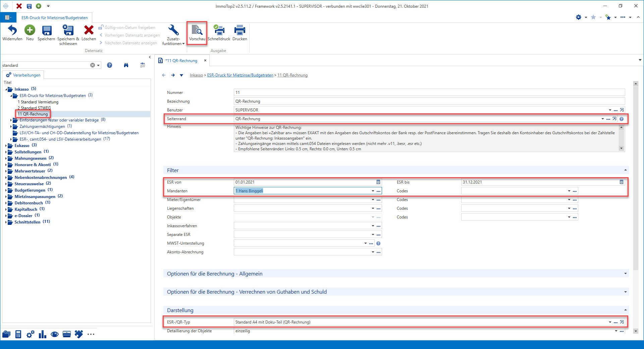Click help icon beside MWST-Unterstellung
The height and width of the screenshot is (349, 644).
pos(378,243)
